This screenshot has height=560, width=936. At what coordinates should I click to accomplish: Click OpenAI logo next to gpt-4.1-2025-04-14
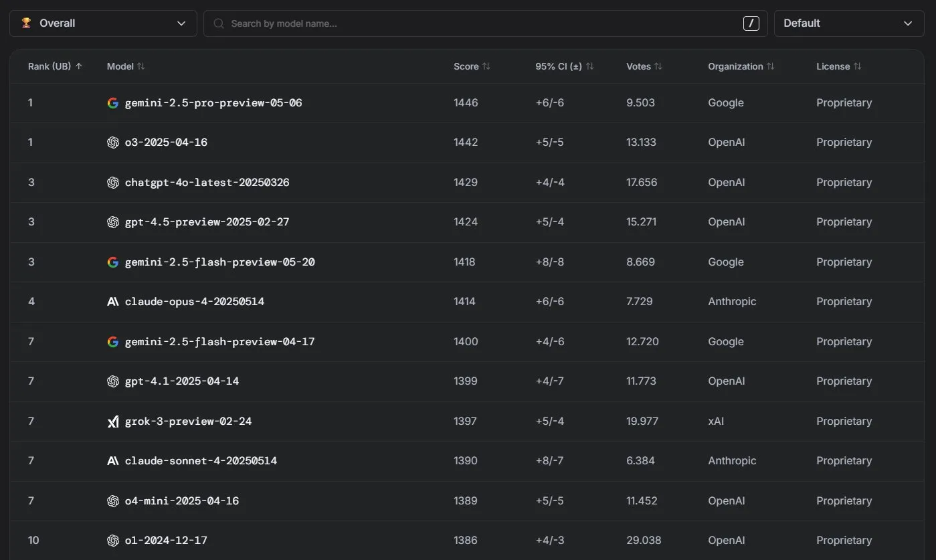pyautogui.click(x=113, y=381)
